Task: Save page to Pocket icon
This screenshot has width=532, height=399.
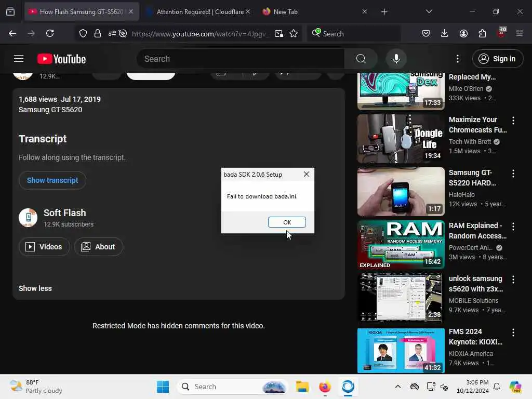Action: (x=426, y=33)
